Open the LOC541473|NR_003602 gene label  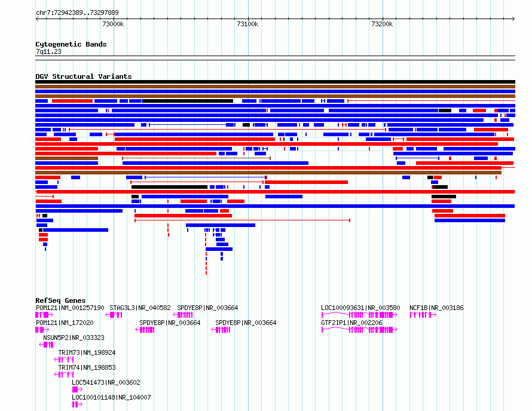(x=106, y=382)
